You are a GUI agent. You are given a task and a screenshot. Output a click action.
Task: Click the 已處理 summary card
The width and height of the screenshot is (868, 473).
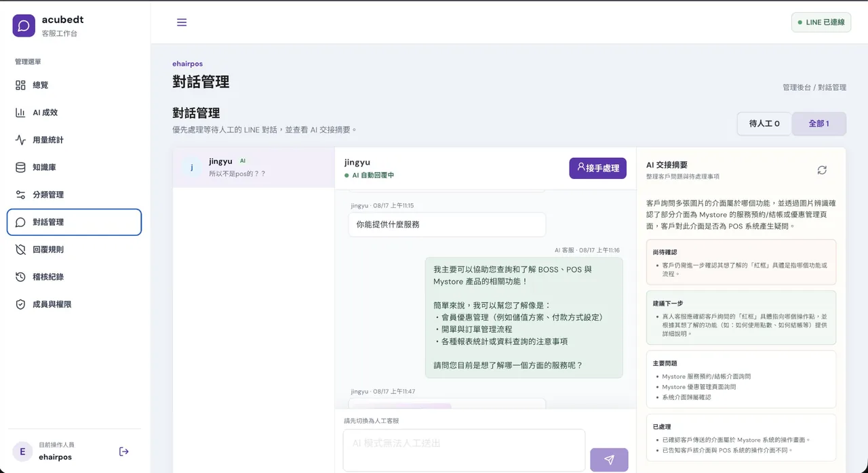(741, 438)
